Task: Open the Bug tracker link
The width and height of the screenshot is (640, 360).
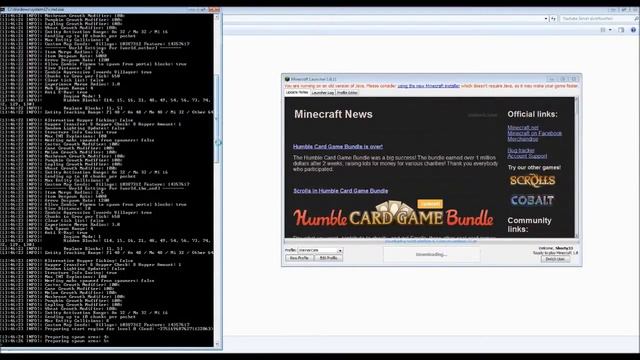Action: [521, 150]
